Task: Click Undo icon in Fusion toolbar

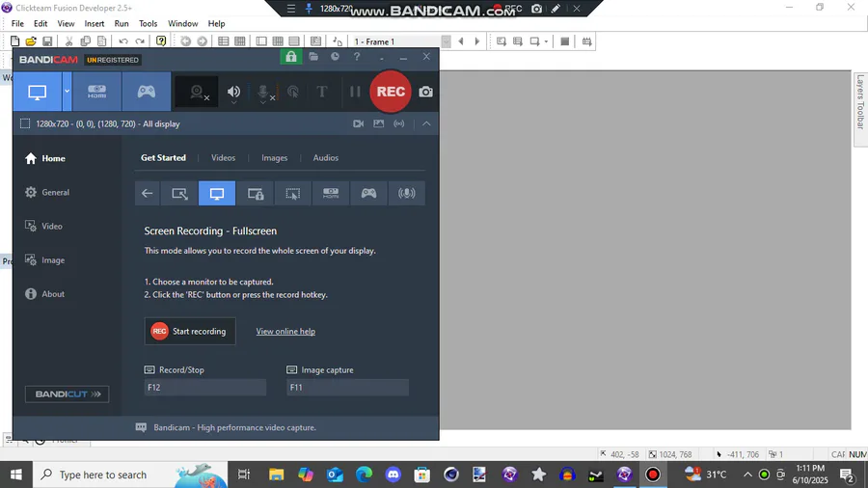Action: pyautogui.click(x=122, y=41)
